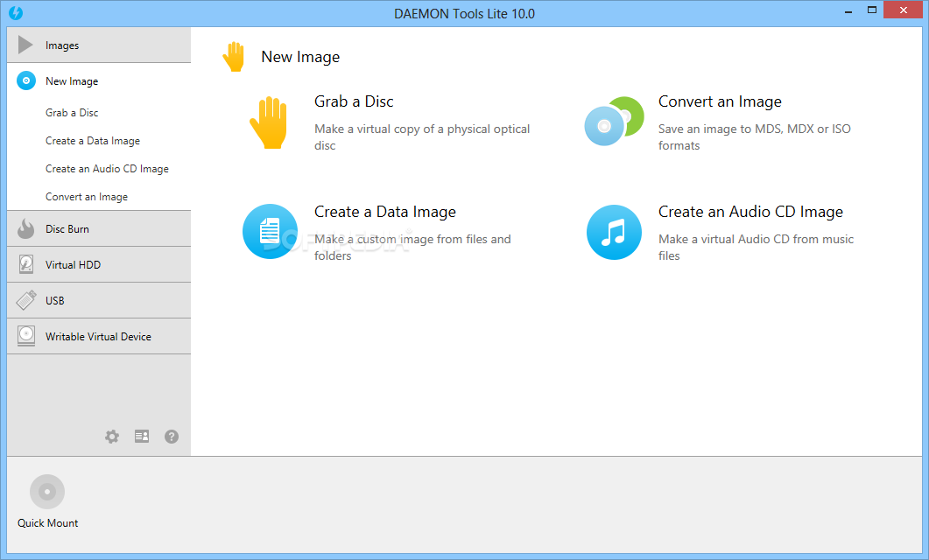Click the license information icon
The height and width of the screenshot is (560, 929).
141,436
